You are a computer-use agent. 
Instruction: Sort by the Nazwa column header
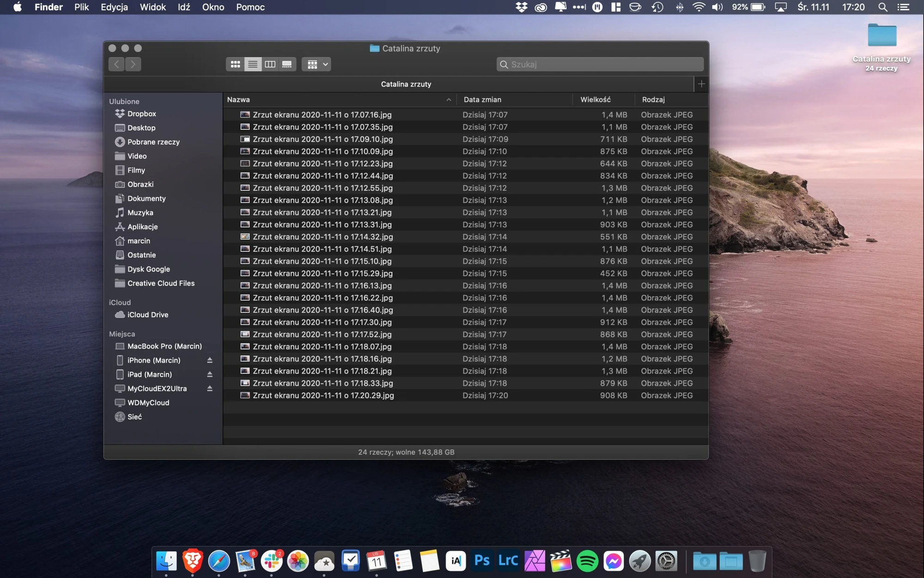(340, 99)
